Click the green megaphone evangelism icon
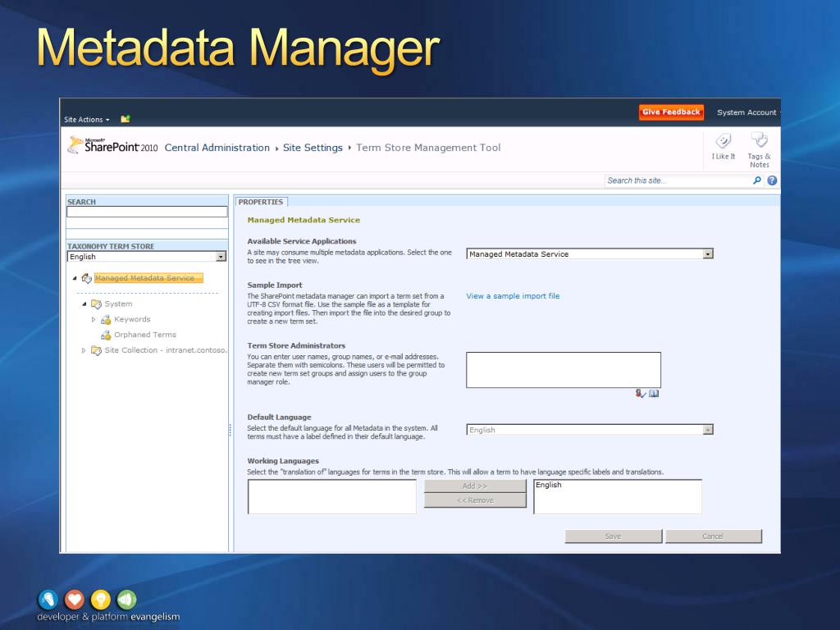 coord(127,600)
